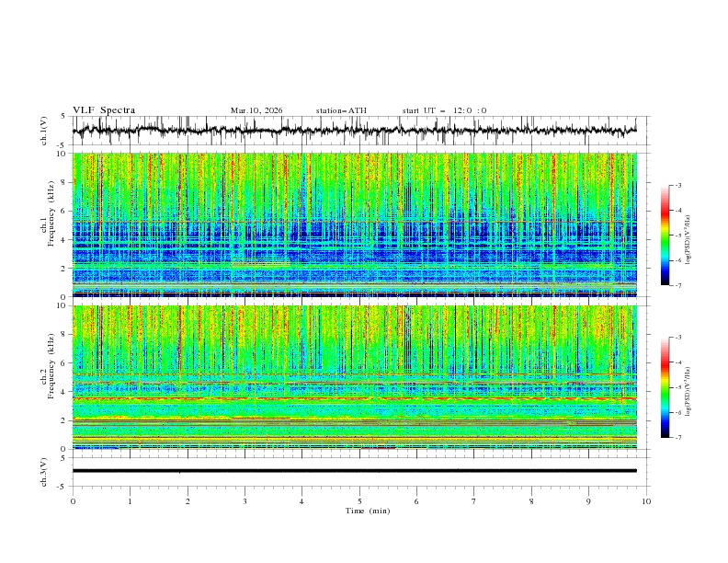
Task: Click the ch.1 voltage waveform trace
Action: pyautogui.click(x=354, y=131)
